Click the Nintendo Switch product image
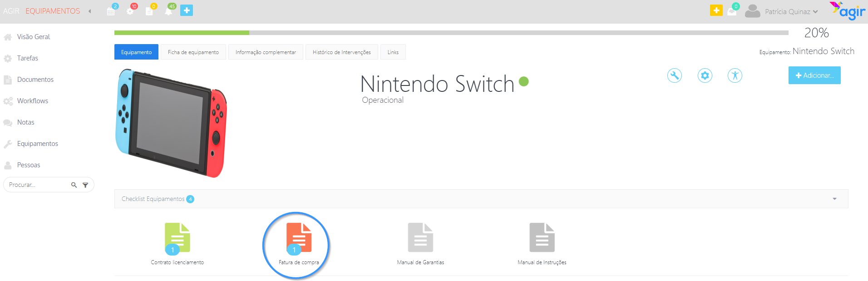The height and width of the screenshot is (281, 868). pyautogui.click(x=171, y=123)
